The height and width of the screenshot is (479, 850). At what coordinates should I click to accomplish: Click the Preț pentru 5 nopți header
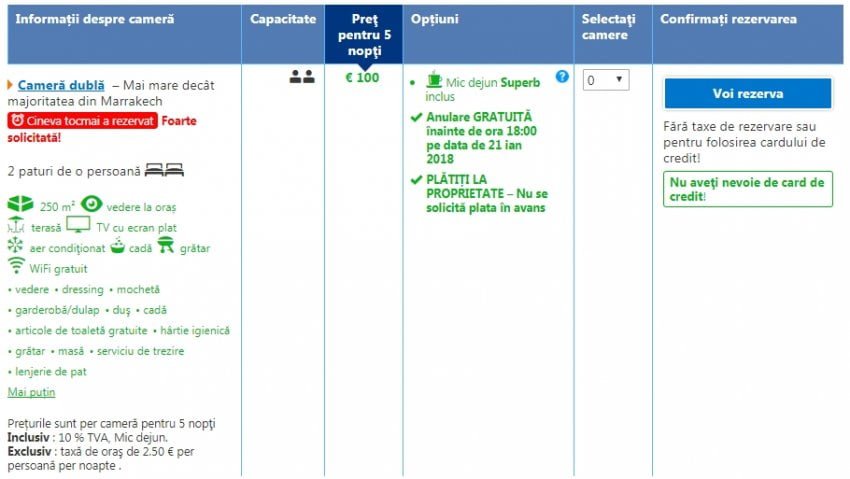[x=365, y=34]
